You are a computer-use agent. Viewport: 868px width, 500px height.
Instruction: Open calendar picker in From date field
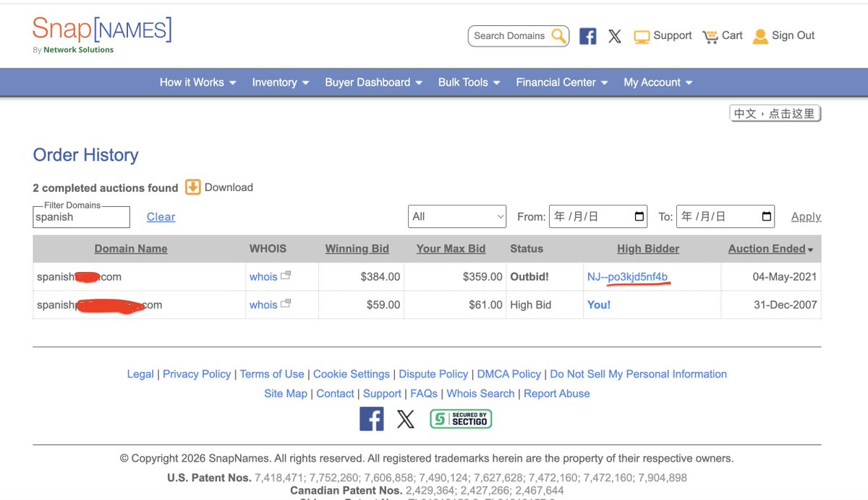click(639, 216)
